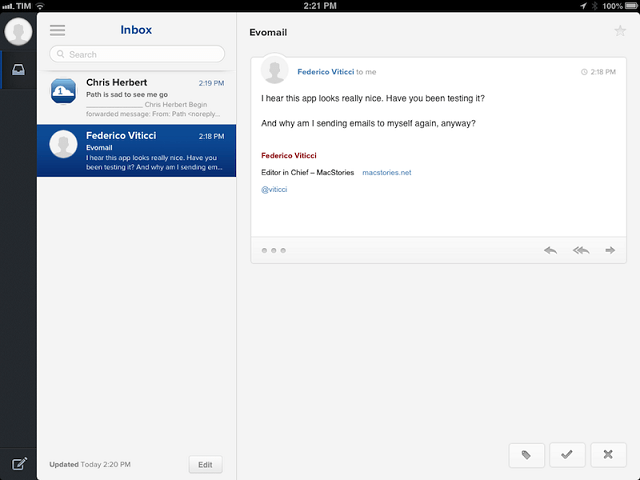The height and width of the screenshot is (480, 640).
Task: Mark message done with checkmark button
Action: (x=567, y=455)
